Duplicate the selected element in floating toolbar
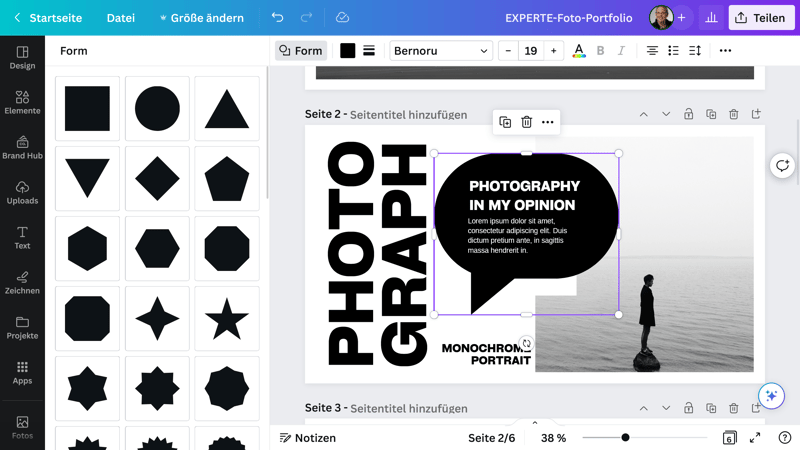Viewport: 800px width, 450px height. click(x=505, y=122)
